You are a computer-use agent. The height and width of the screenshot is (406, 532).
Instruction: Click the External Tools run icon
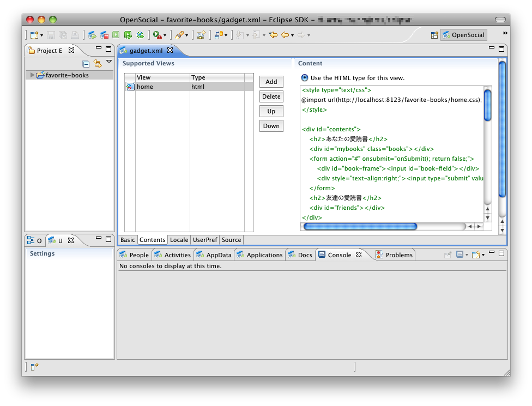tap(157, 35)
